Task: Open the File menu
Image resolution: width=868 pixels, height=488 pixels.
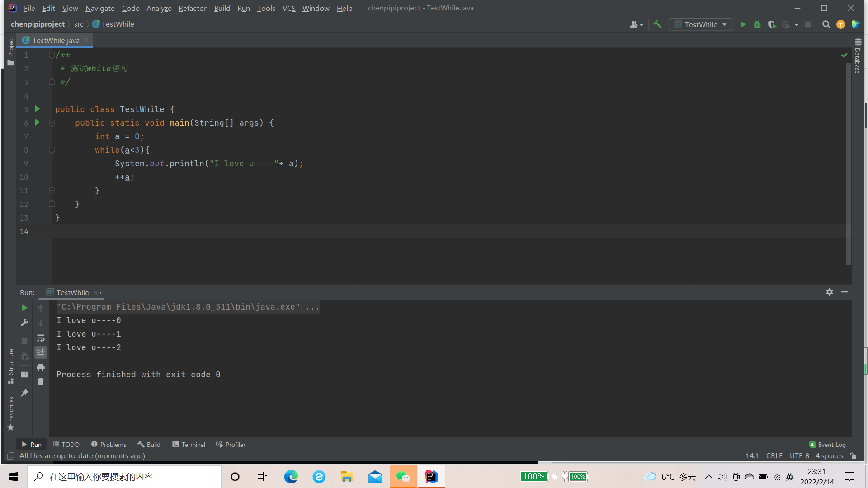Action: pos(29,8)
